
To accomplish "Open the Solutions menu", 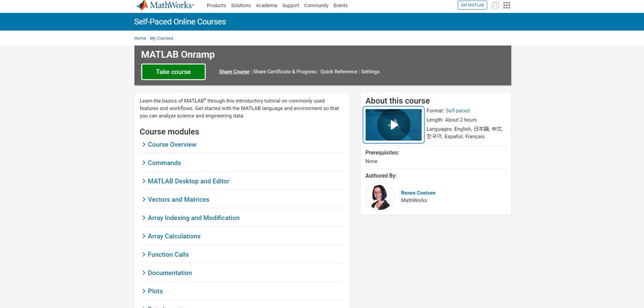I will pyautogui.click(x=241, y=5).
